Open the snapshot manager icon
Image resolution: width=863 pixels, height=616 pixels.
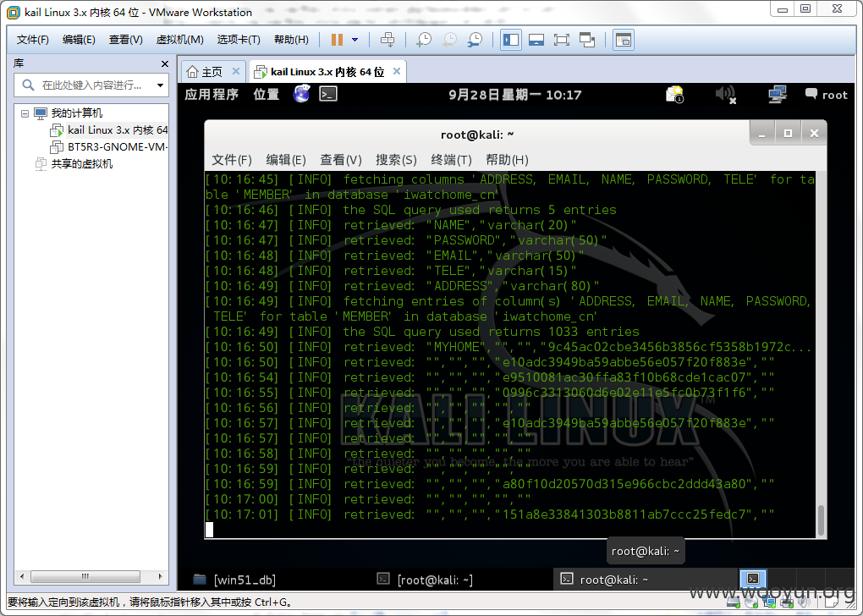[475, 40]
